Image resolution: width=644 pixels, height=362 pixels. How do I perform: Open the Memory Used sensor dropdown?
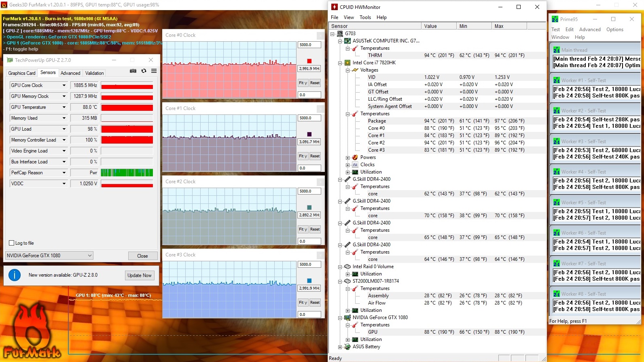click(64, 118)
